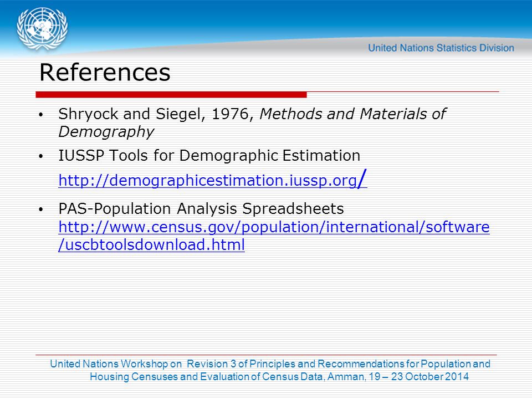Click the italic word 'Demography'
The height and width of the screenshot is (399, 532).
tap(106, 132)
